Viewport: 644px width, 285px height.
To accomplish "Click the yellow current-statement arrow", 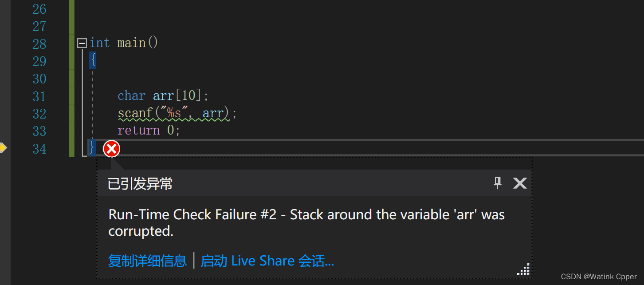I will click(x=3, y=148).
